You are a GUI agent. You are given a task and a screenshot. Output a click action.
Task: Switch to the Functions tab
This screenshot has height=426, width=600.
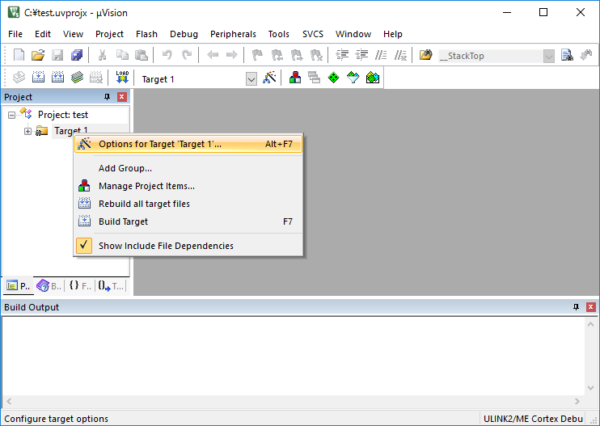coord(80,286)
